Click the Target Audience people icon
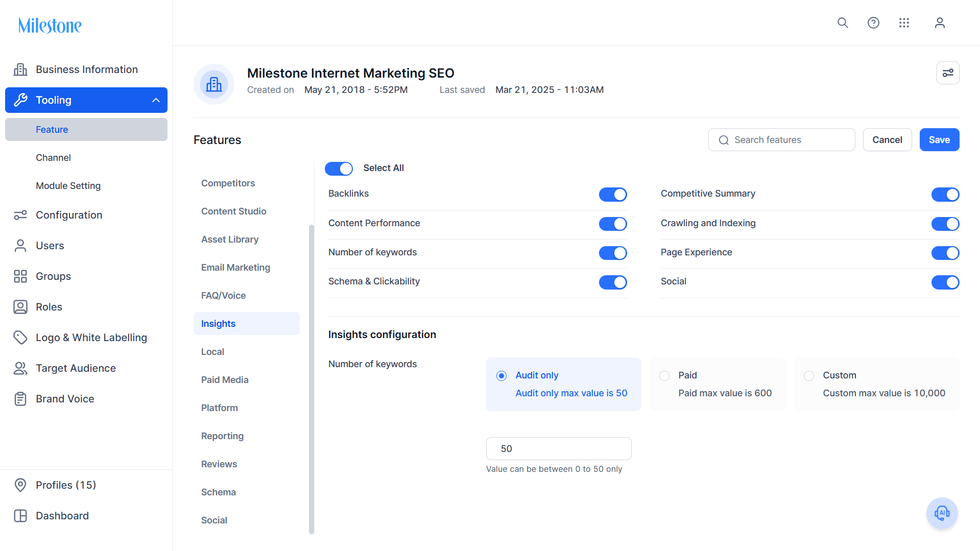Viewport: 980px width, 551px height. point(20,368)
